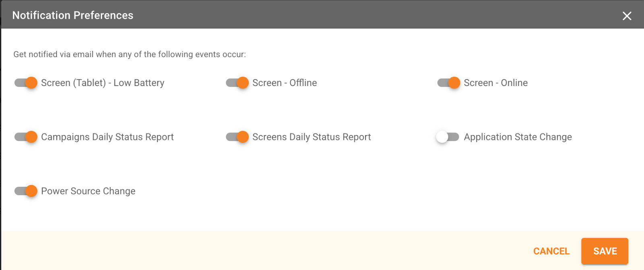Click the 'Application State Change' label

click(x=518, y=137)
